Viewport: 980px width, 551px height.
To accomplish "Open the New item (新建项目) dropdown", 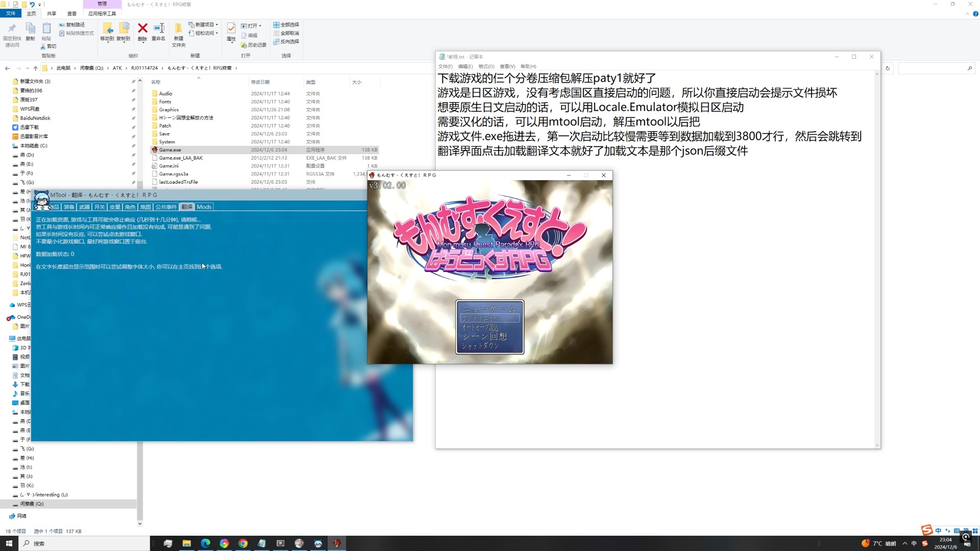I will [x=203, y=24].
